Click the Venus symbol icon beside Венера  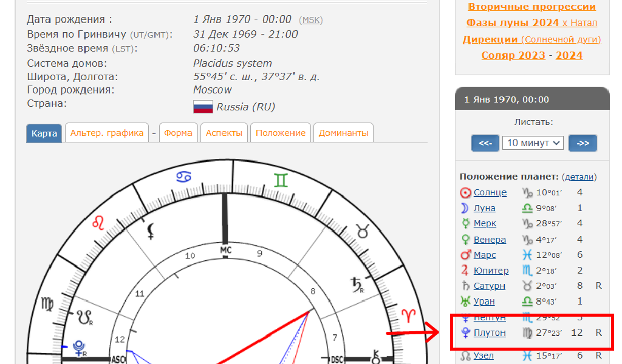(466, 240)
